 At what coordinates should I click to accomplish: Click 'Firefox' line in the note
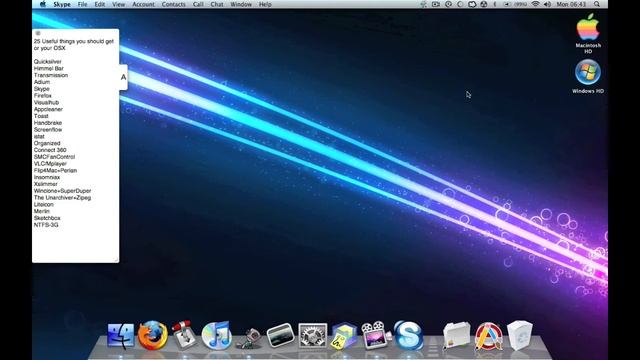tap(43, 96)
